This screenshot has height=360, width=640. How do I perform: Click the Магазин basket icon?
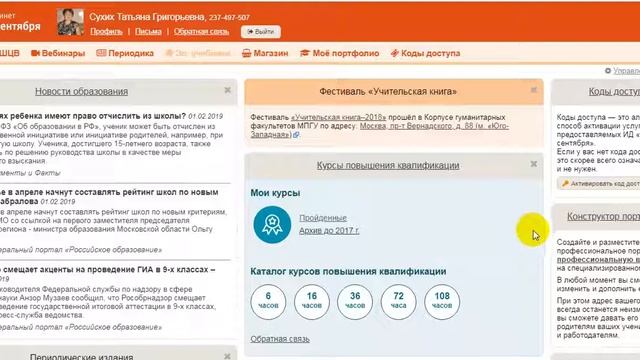pos(246,53)
